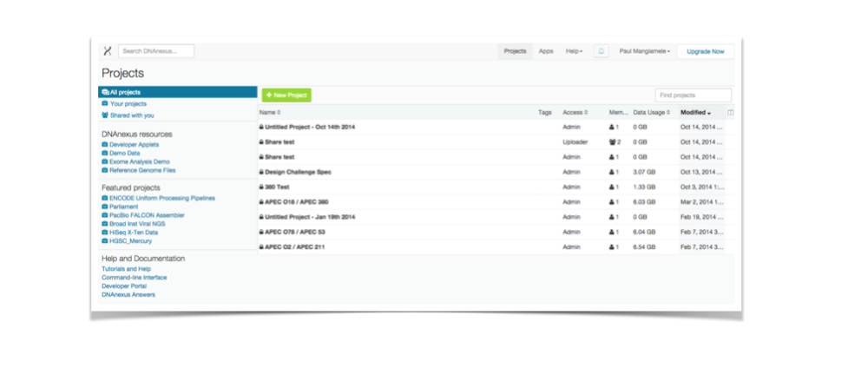868x368 pixels.
Task: Open the HGSC_Mercury project link
Action: point(131,240)
